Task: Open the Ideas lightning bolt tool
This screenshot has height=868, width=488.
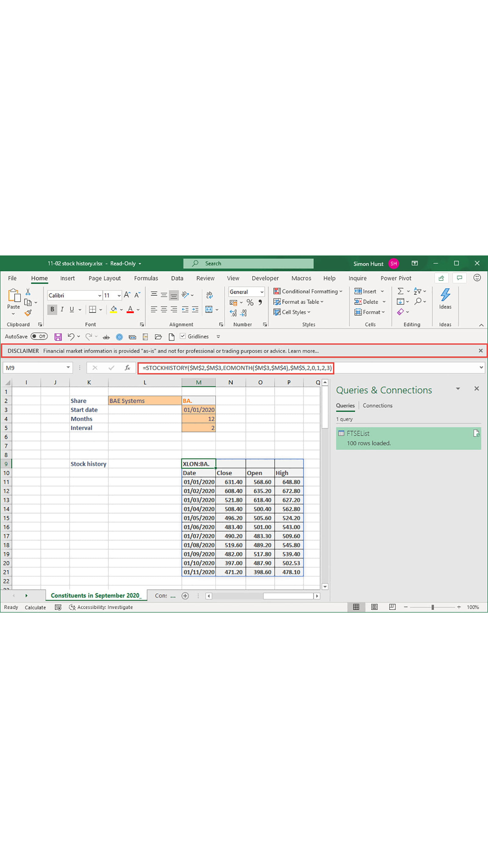Action: 445,298
